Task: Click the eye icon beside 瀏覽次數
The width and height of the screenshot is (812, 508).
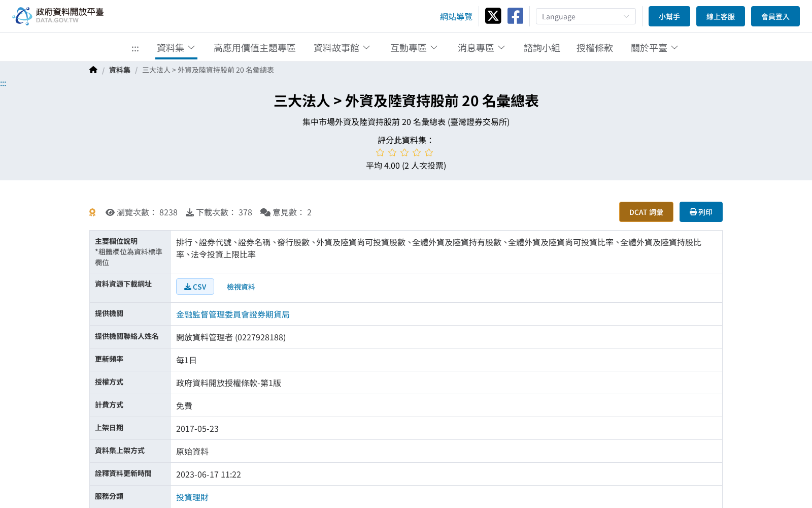Action: click(x=110, y=212)
